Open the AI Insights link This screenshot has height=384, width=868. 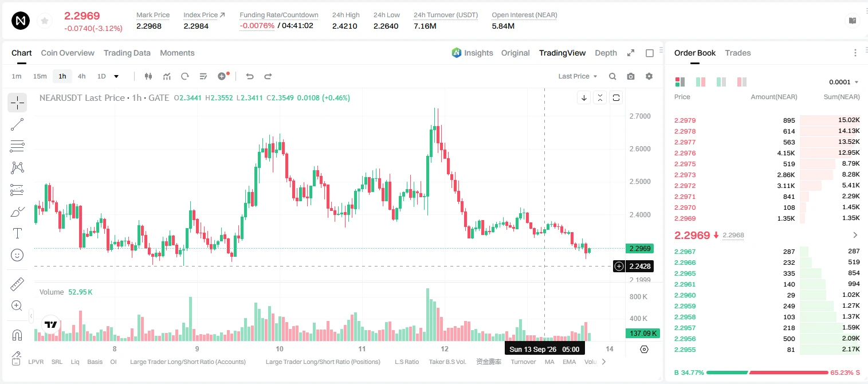point(472,53)
